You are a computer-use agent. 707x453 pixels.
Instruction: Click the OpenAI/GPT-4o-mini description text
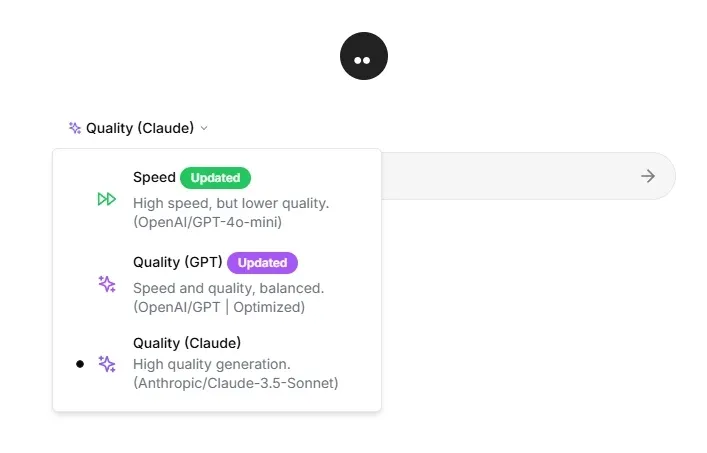(208, 222)
